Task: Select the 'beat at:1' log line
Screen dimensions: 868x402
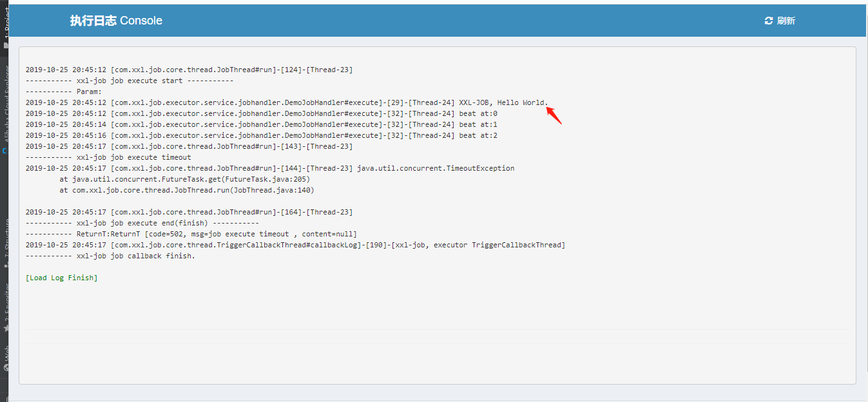Action: click(x=262, y=124)
